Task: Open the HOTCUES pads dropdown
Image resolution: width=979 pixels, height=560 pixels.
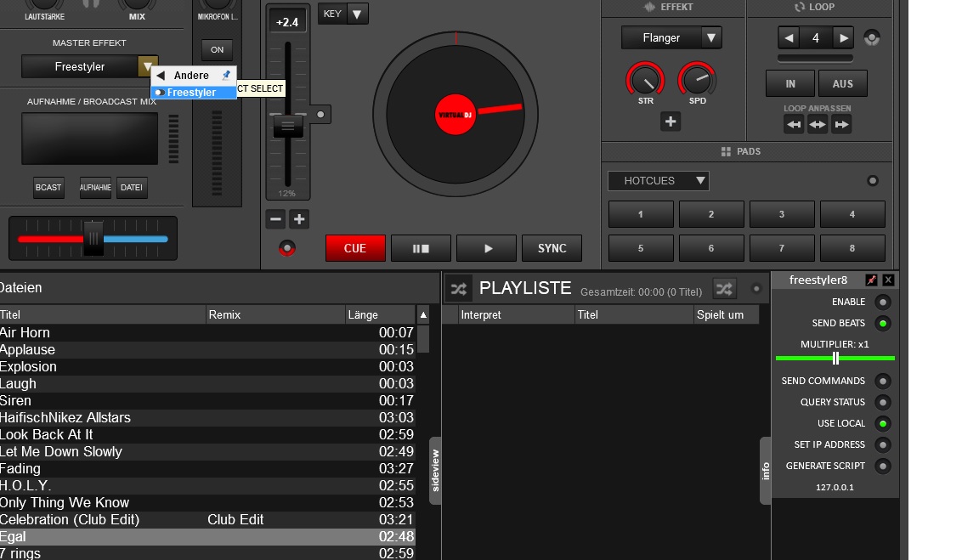Action: click(x=658, y=181)
